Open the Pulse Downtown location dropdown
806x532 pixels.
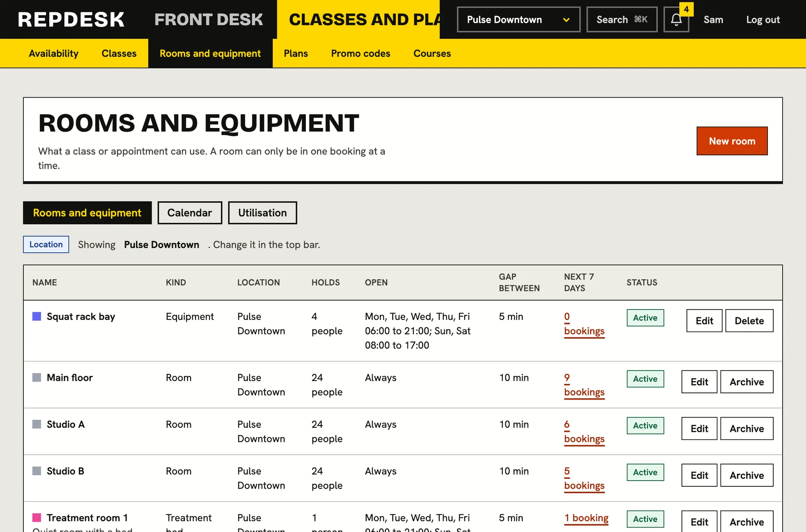(519, 20)
